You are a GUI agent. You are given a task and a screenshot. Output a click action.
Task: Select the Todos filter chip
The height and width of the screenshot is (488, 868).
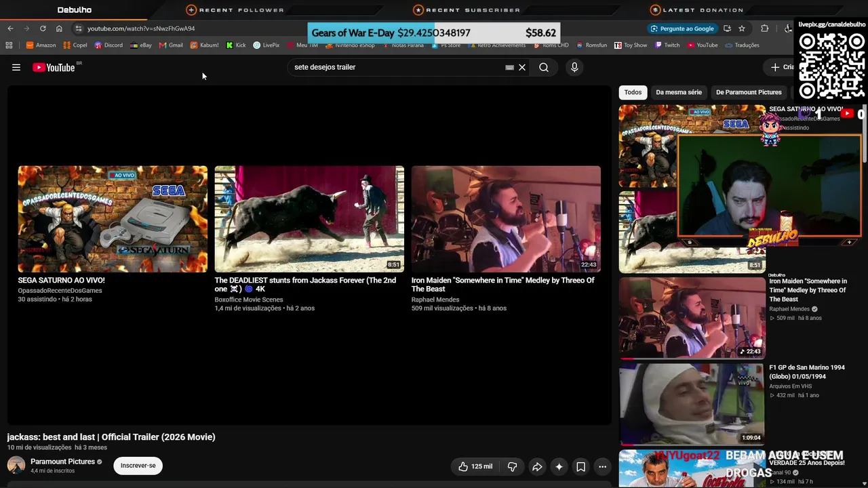point(633,92)
